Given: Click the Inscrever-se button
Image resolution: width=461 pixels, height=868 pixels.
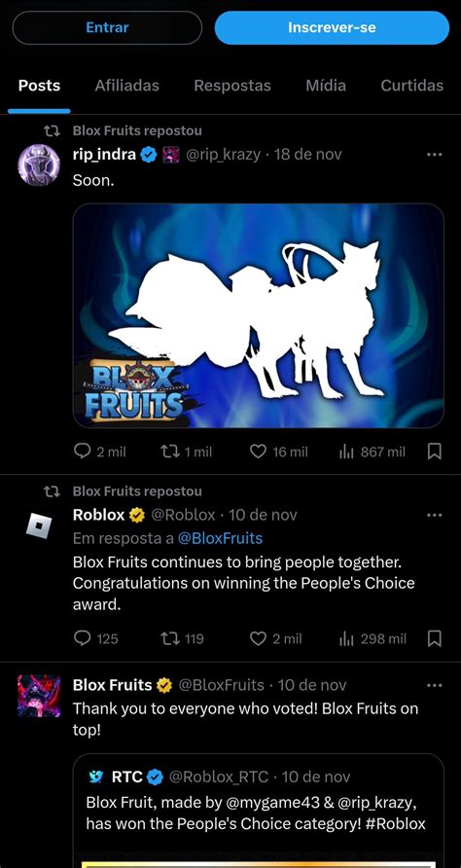Looking at the screenshot, I should [332, 27].
